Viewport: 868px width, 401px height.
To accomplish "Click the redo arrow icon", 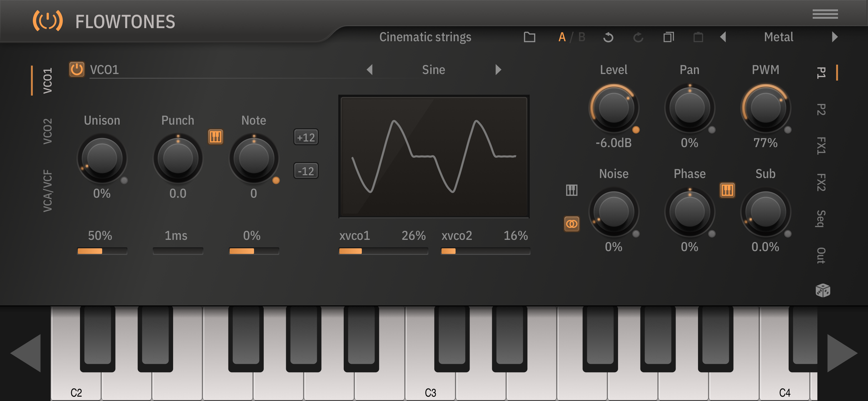I will coord(638,37).
